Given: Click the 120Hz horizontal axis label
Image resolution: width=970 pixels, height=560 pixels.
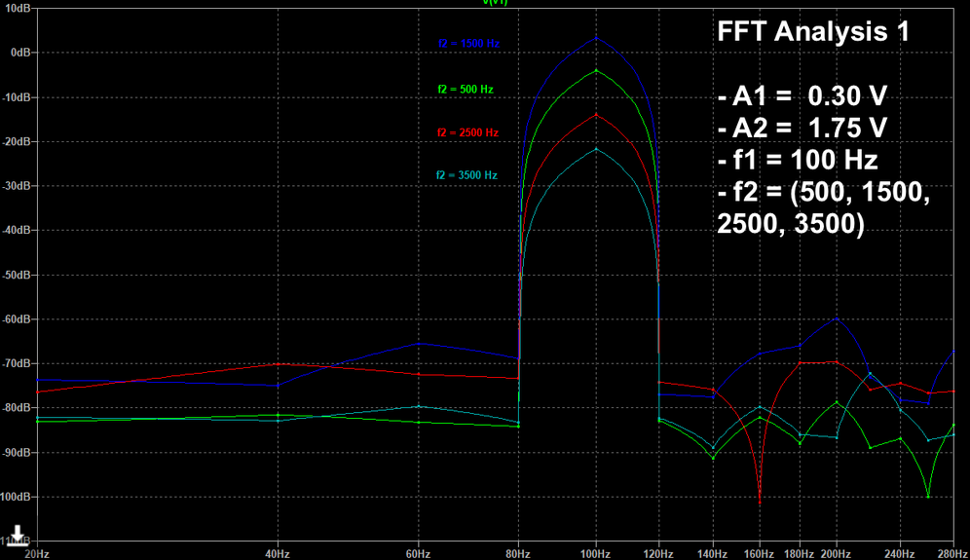Looking at the screenshot, I should (x=658, y=554).
